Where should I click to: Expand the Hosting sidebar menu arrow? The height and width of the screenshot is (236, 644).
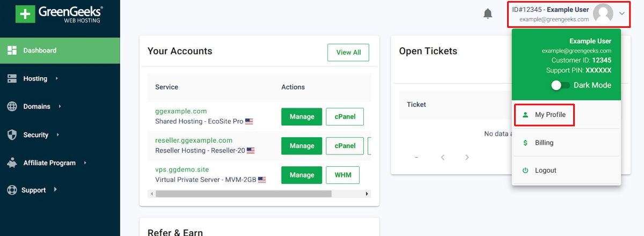[57, 78]
